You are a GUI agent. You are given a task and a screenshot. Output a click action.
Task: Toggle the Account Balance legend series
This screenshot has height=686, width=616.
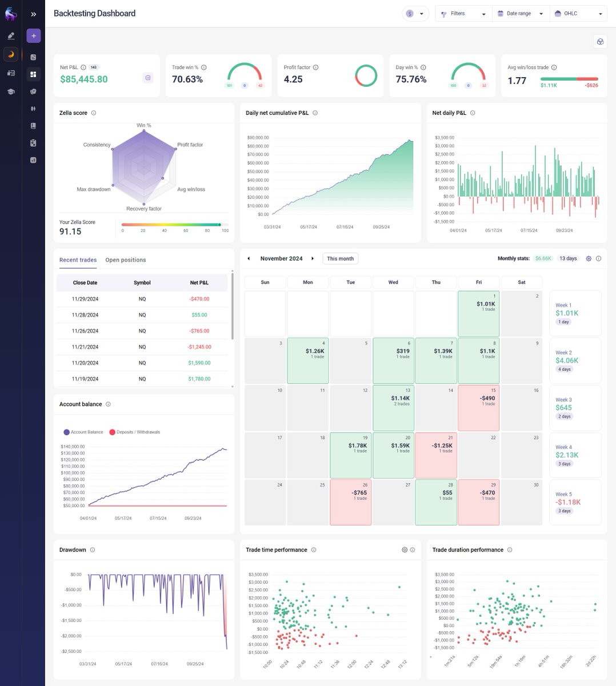coord(83,432)
